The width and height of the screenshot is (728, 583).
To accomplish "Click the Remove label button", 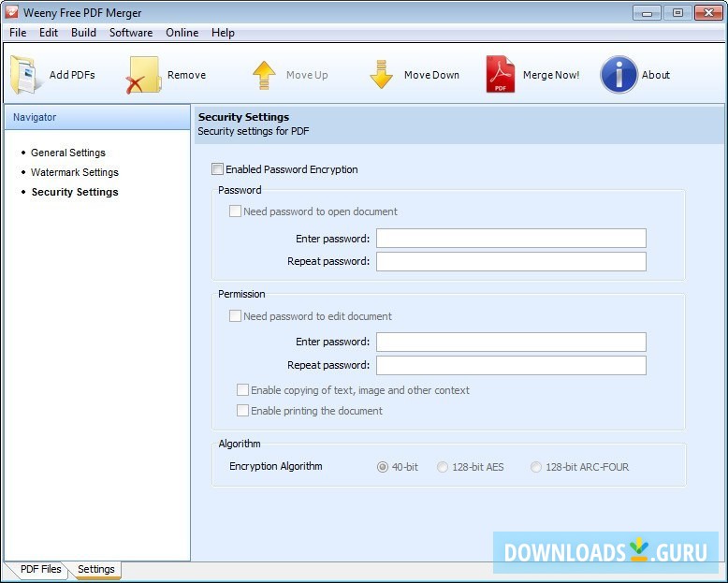I will coord(186,75).
